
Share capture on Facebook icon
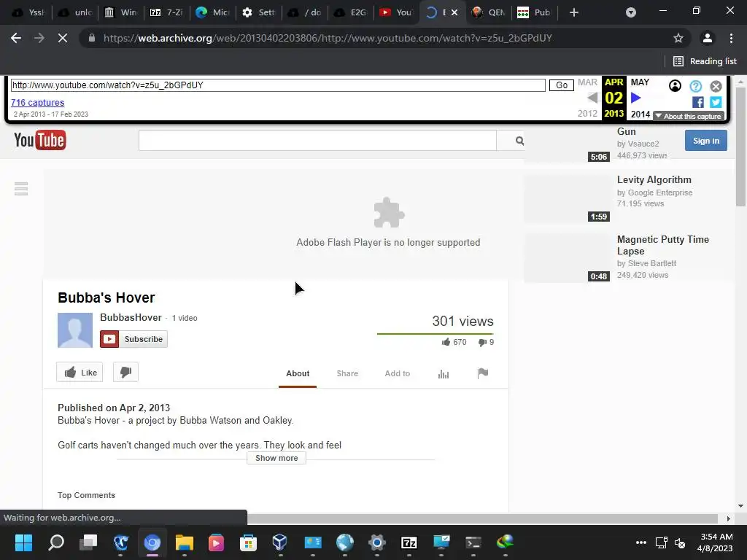tap(698, 102)
